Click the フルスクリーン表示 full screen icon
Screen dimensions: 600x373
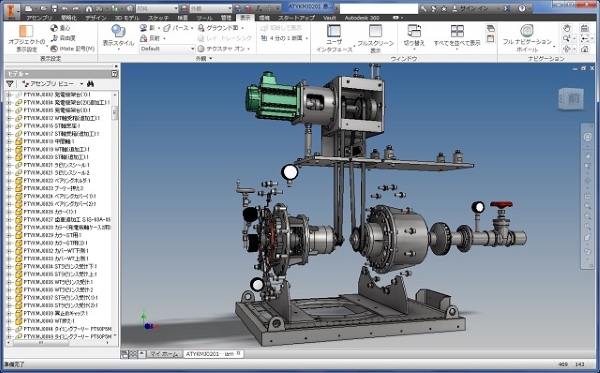pyautogui.click(x=375, y=31)
